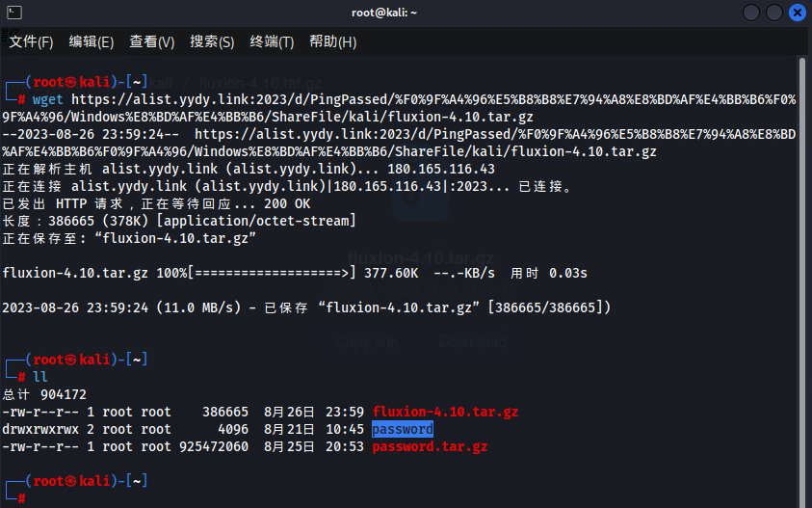Click the 11.0 MB/s speed text
The width and height of the screenshot is (812, 508).
[x=198, y=307]
